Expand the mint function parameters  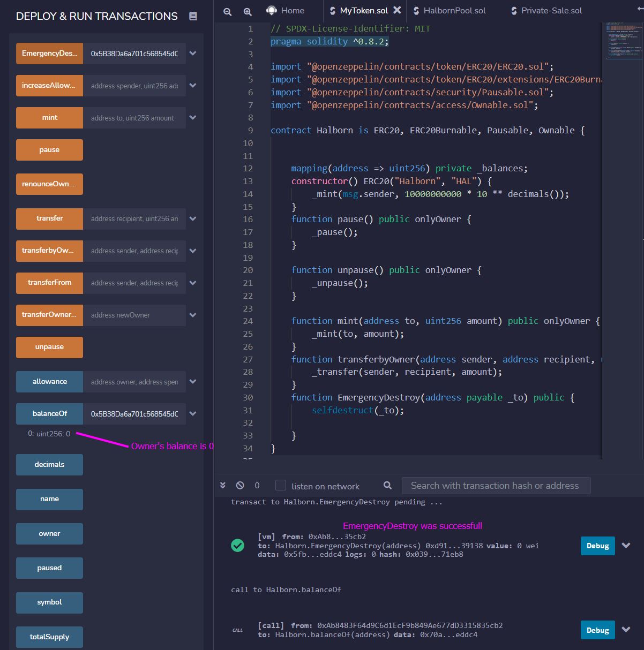tap(193, 118)
